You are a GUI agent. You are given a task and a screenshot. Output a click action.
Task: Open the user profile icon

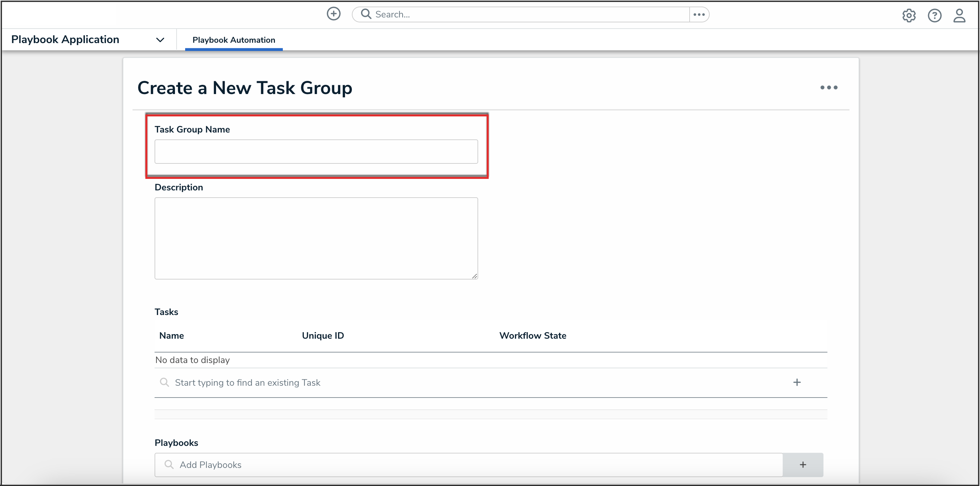959,15
